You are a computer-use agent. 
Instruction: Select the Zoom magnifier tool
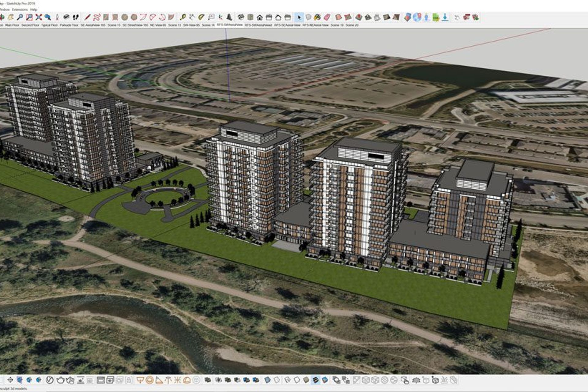[x=21, y=17]
